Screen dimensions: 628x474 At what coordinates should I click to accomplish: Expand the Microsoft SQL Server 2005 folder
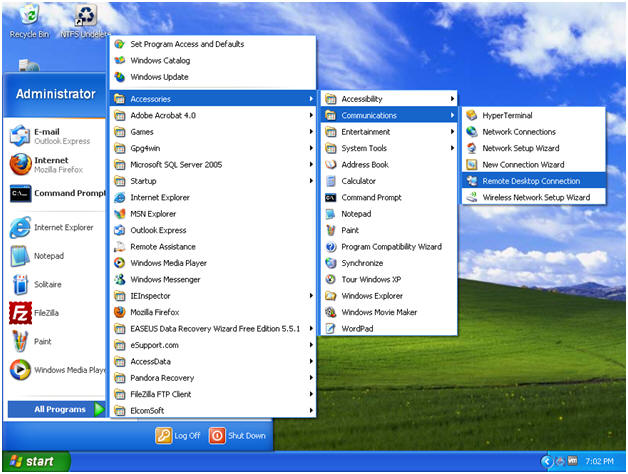pyautogui.click(x=213, y=165)
